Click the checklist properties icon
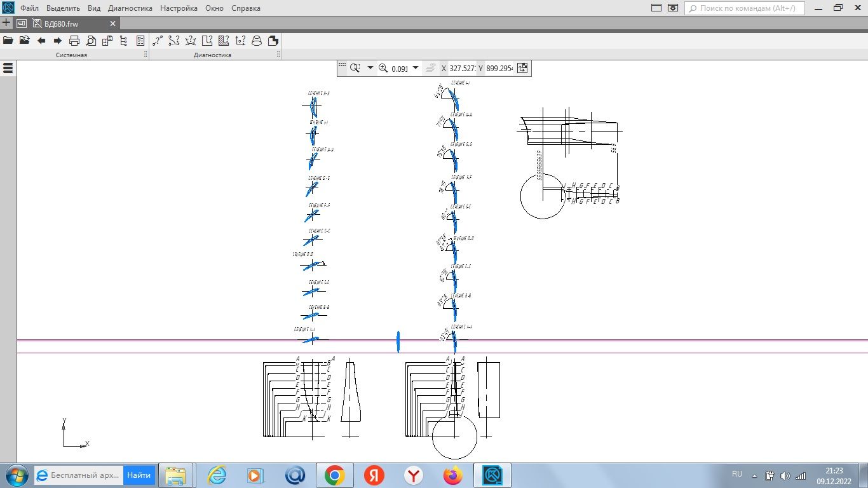Screen dimensions: 868x488 pos(140,41)
